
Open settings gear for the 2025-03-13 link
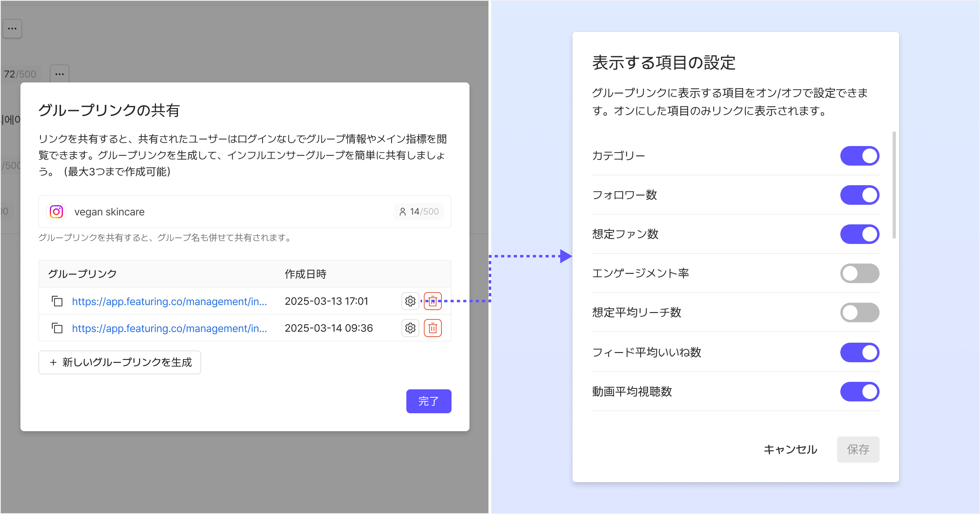pyautogui.click(x=410, y=301)
